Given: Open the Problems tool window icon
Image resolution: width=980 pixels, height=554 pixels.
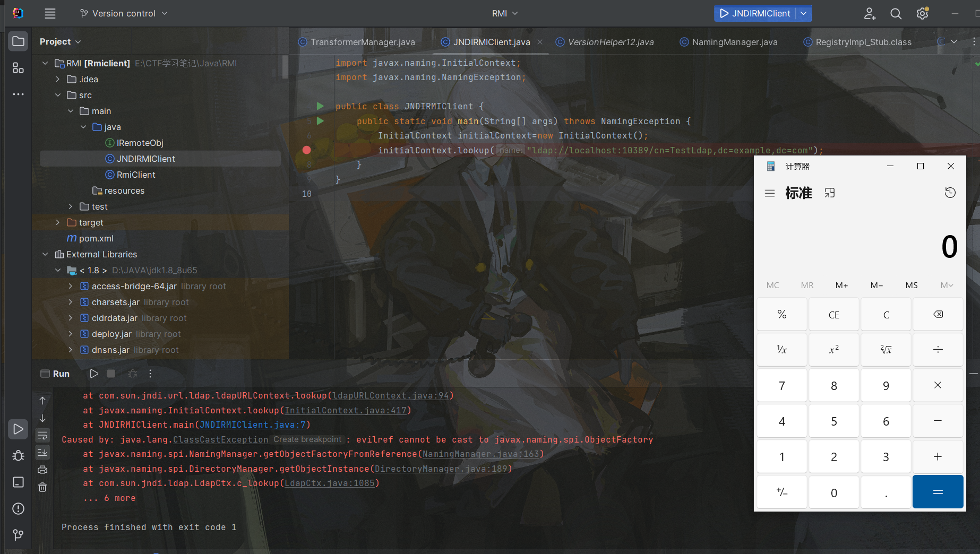Looking at the screenshot, I should (18, 508).
